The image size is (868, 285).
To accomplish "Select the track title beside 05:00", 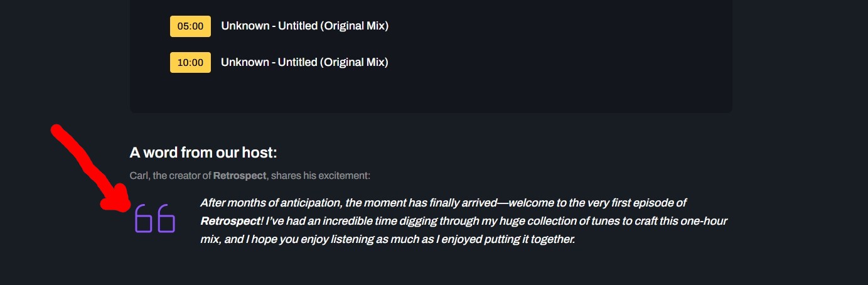I will pyautogui.click(x=304, y=26).
